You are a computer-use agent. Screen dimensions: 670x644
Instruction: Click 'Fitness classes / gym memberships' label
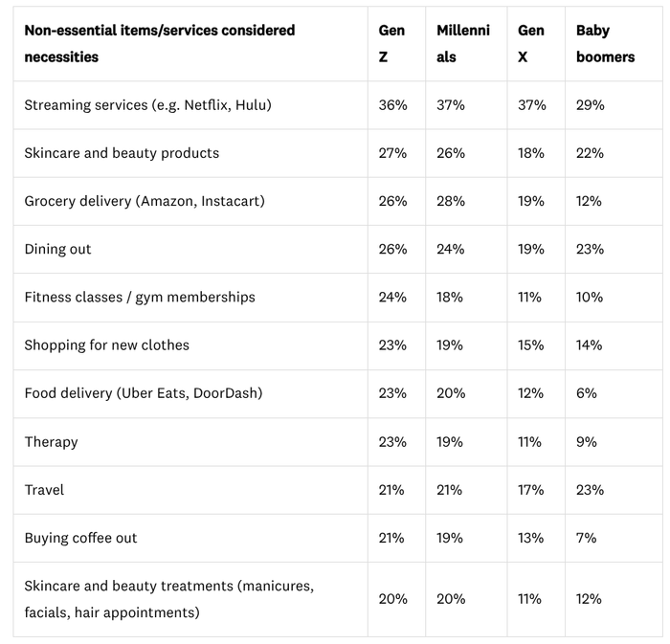(x=140, y=297)
